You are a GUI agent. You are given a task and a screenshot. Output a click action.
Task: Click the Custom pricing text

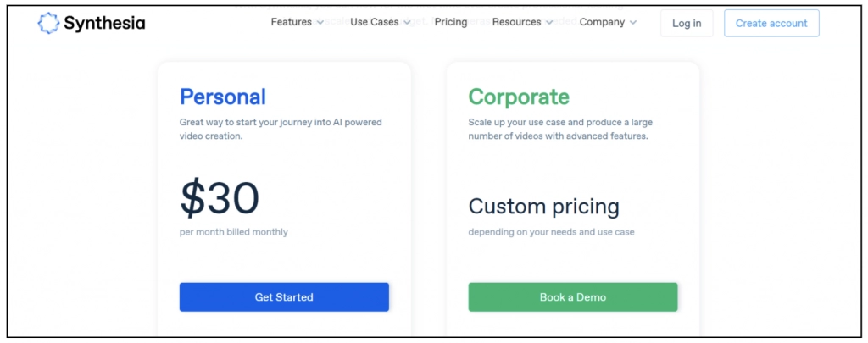543,206
